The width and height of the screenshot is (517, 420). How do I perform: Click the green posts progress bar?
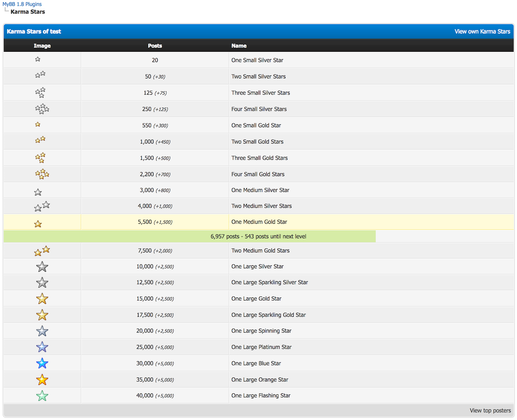coord(189,237)
